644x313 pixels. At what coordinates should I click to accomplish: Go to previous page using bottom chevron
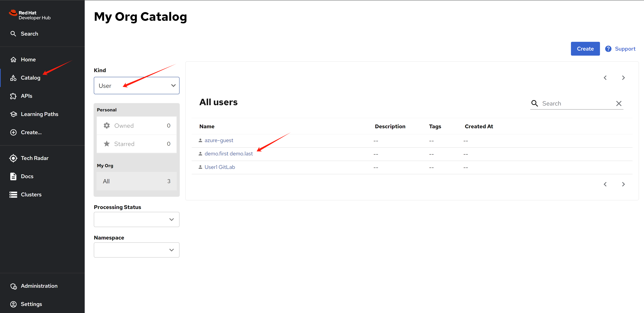605,184
